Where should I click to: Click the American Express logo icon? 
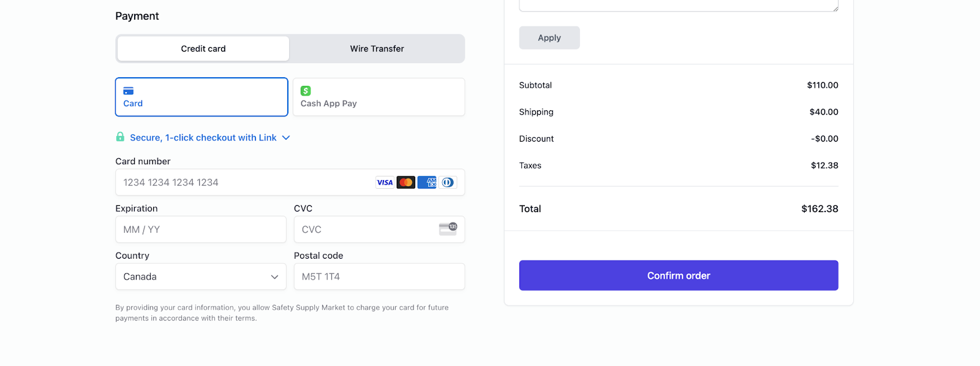point(426,182)
